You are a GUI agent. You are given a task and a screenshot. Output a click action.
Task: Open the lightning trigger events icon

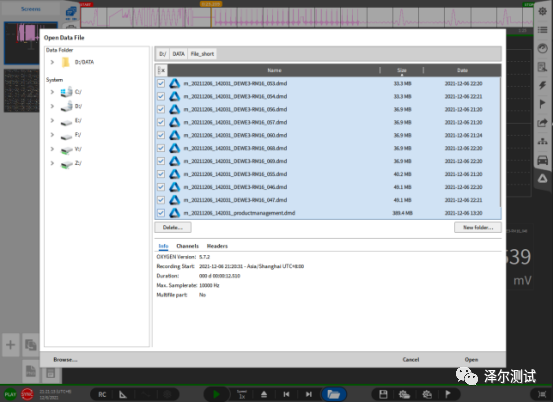click(x=542, y=85)
